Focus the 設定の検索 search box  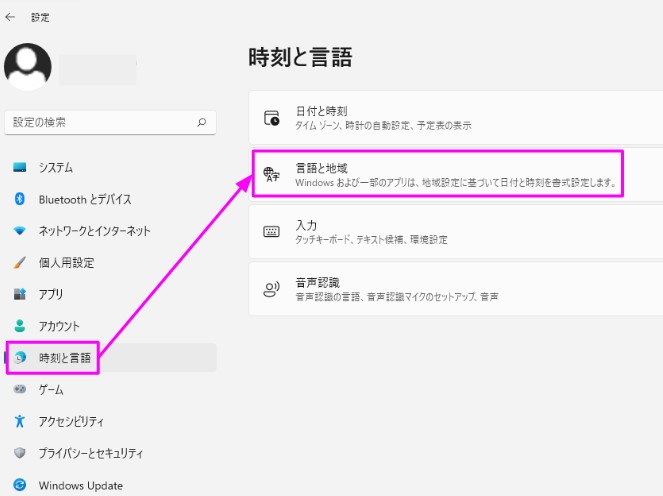coord(110,122)
